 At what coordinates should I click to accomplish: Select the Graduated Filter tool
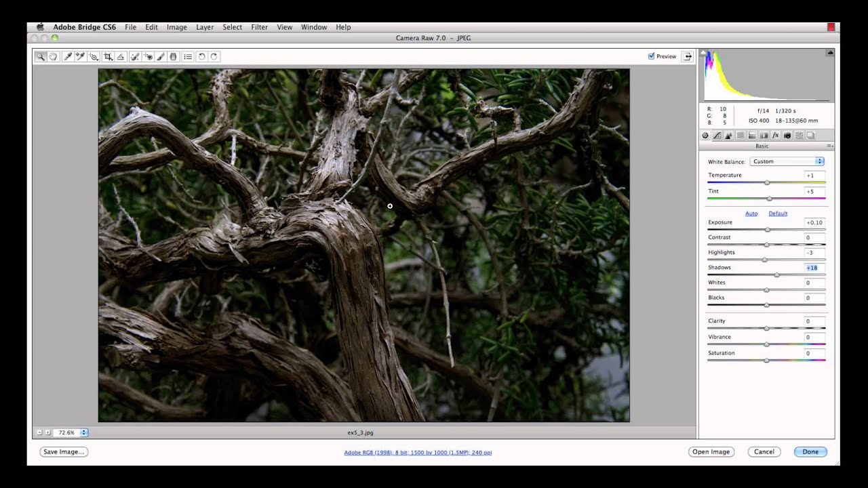click(173, 57)
